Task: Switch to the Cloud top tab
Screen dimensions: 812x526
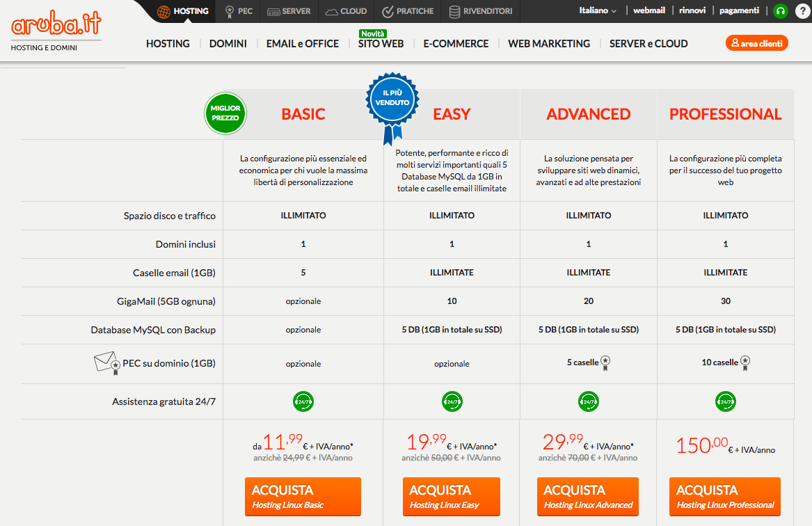Action: coord(346,11)
